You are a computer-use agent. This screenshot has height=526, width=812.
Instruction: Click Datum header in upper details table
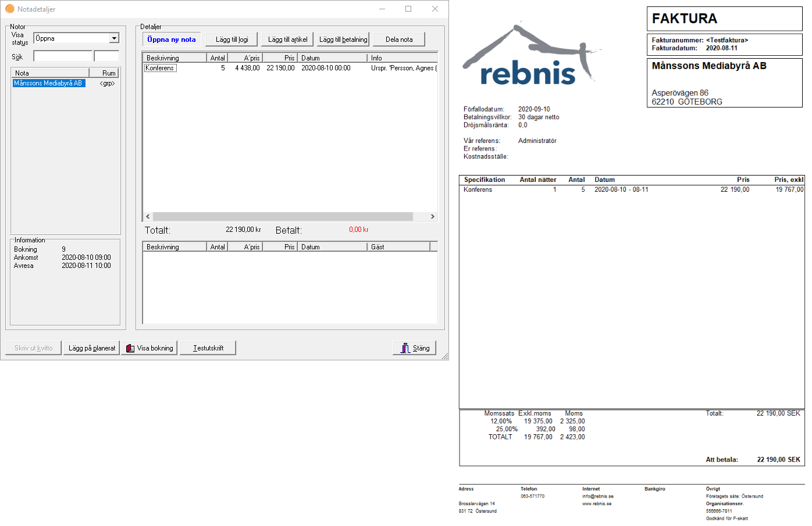click(333, 58)
